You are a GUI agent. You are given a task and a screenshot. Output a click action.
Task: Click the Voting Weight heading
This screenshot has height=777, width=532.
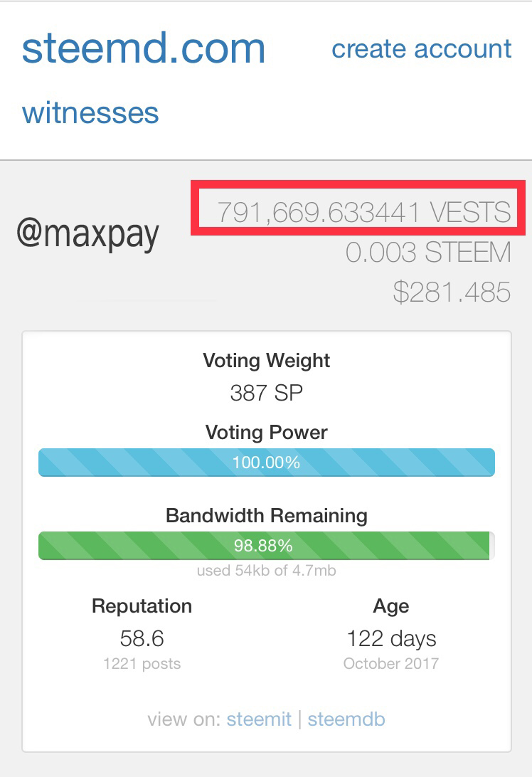[x=267, y=360]
